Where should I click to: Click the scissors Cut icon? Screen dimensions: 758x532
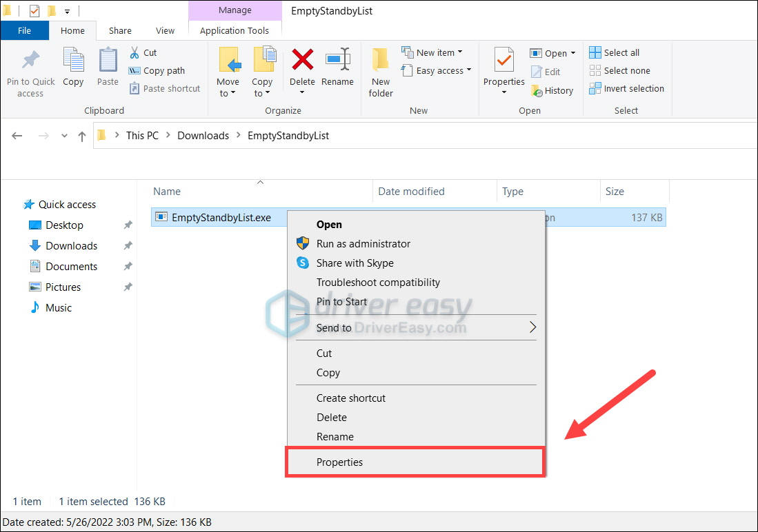click(x=135, y=52)
